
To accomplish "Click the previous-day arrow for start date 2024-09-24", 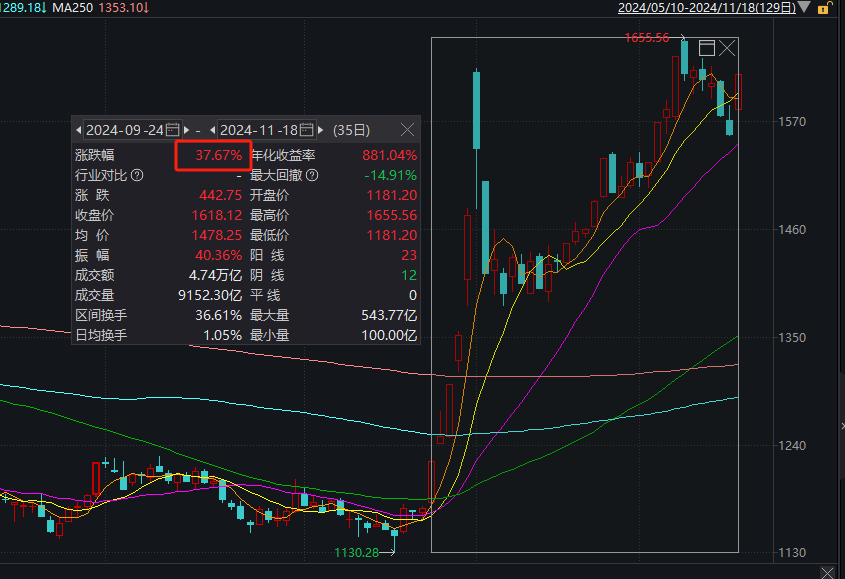I will click(79, 130).
